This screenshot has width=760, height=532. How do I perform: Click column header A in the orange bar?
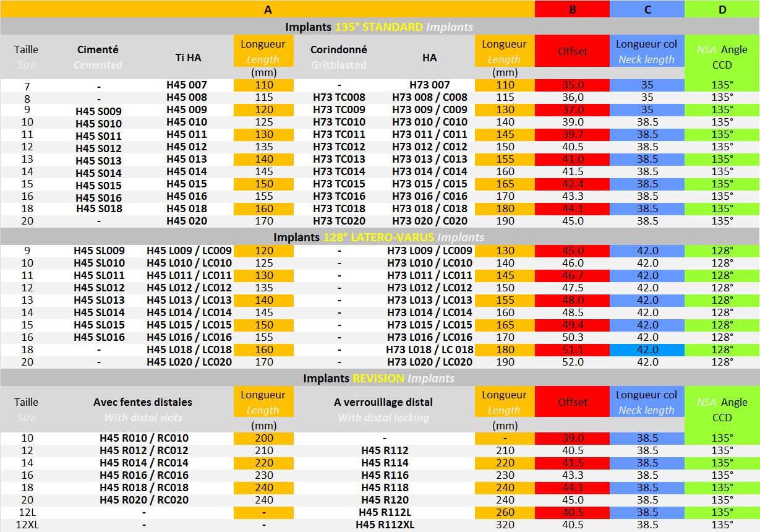click(x=267, y=9)
